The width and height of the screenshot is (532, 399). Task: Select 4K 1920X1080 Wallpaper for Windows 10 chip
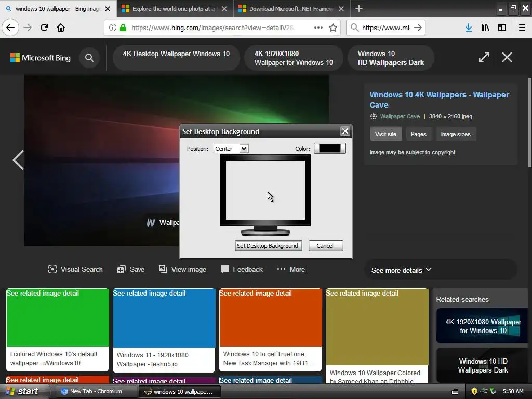click(294, 58)
